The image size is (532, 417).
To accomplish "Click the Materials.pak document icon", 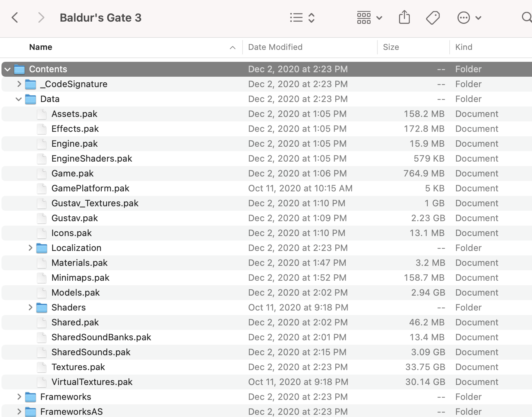I will click(42, 263).
